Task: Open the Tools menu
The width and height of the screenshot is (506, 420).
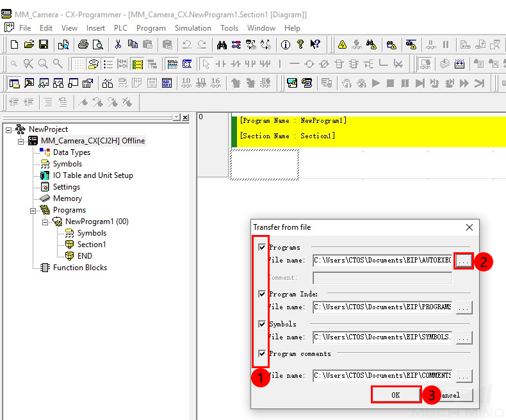Action: (229, 28)
